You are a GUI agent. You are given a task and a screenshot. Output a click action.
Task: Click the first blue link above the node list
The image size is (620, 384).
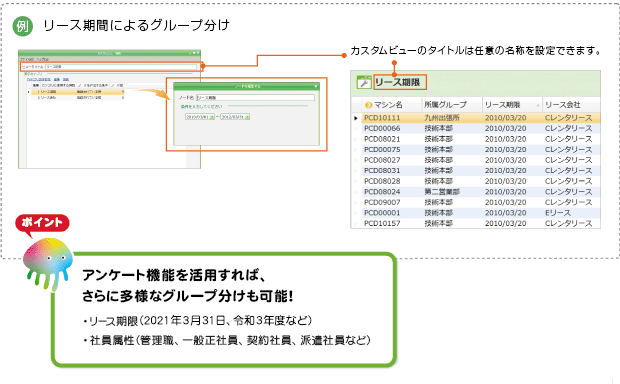(39, 79)
